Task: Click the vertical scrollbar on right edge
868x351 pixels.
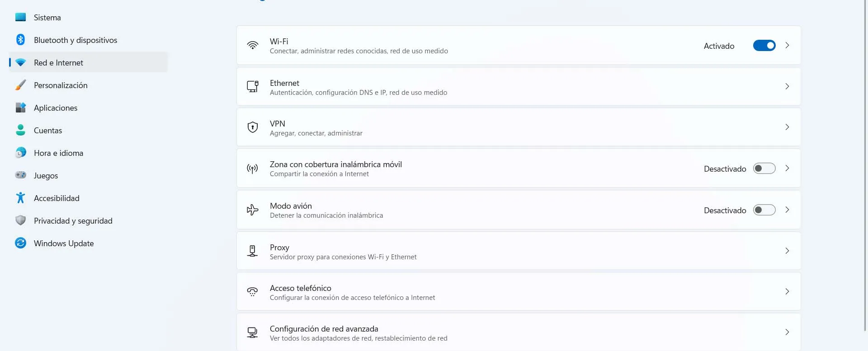Action: pyautogui.click(x=865, y=165)
